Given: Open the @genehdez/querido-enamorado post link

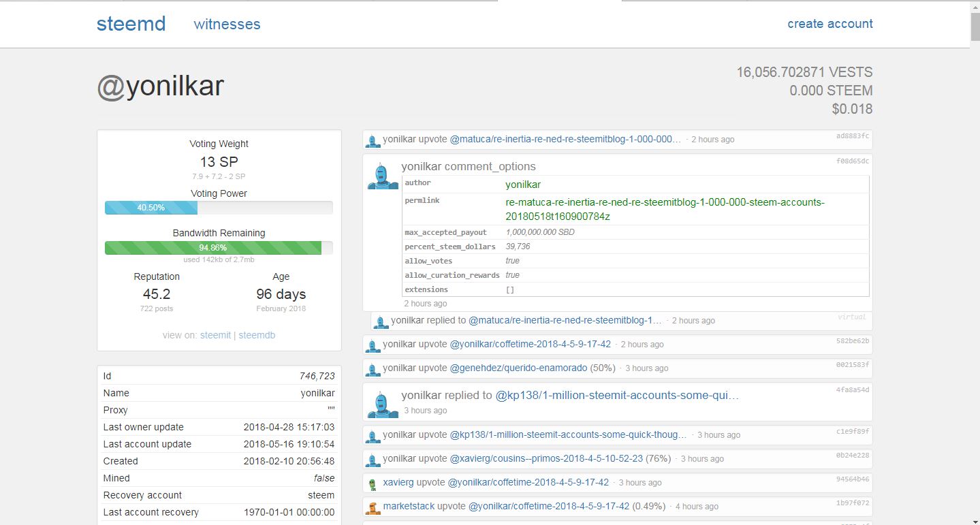Looking at the screenshot, I should tap(518, 368).
